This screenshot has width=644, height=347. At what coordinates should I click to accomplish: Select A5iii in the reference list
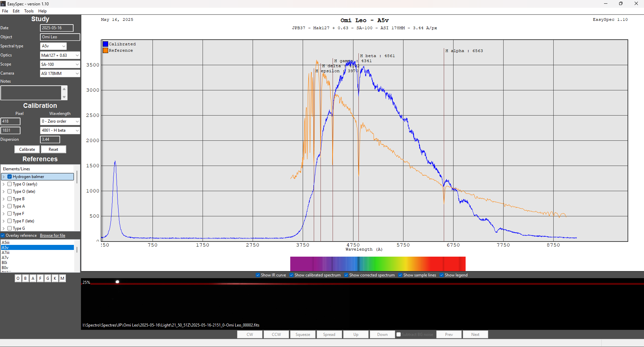pyautogui.click(x=37, y=243)
